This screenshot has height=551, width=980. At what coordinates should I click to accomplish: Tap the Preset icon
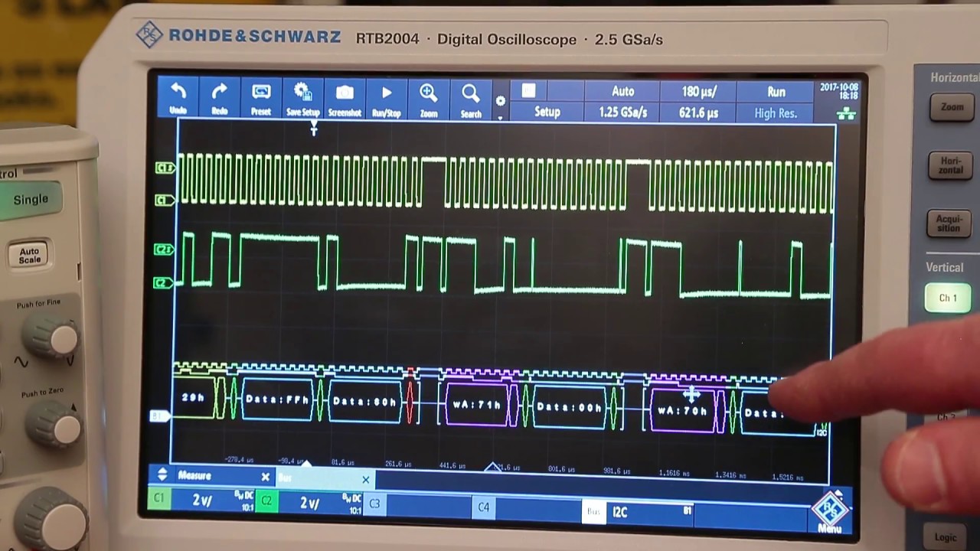[x=261, y=92]
